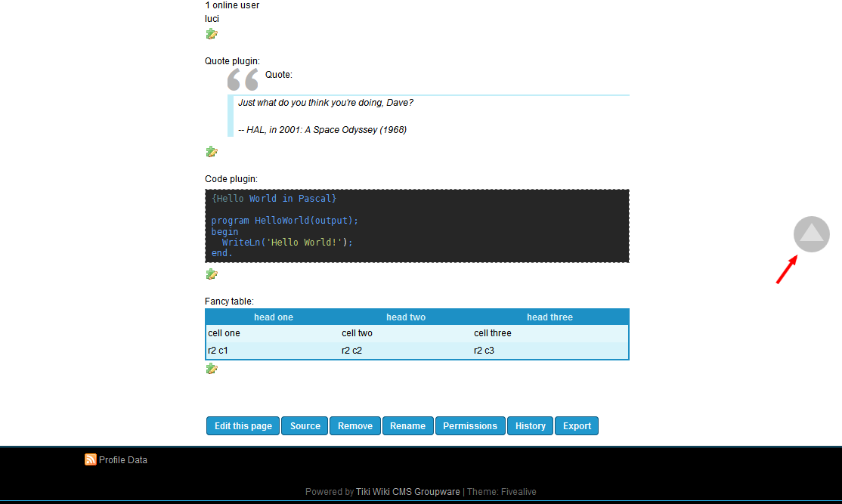Click the online user name 'luci'

click(x=212, y=18)
